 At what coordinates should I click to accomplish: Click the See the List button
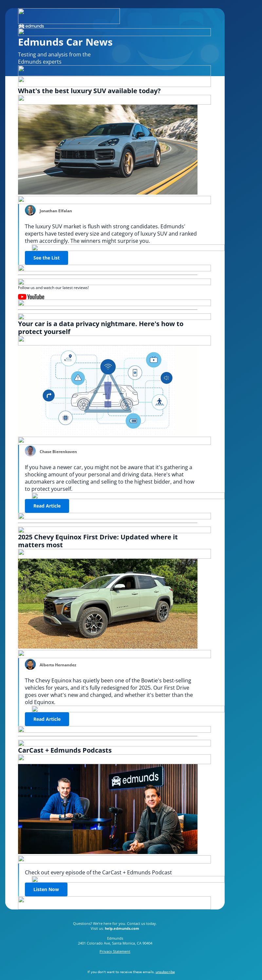[46, 258]
